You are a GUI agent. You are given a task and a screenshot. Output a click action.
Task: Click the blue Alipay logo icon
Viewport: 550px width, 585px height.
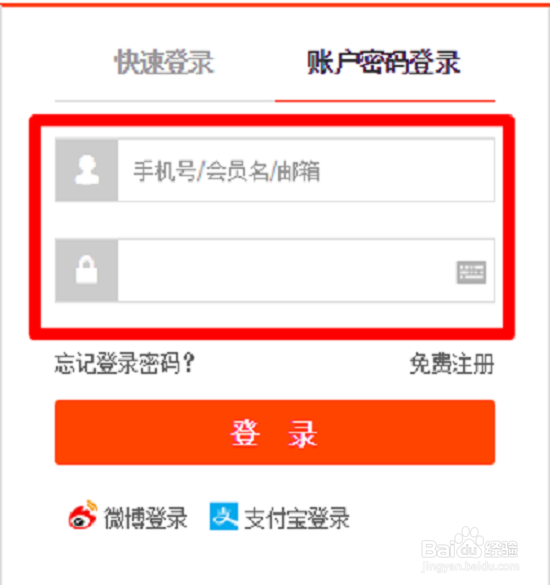[224, 516]
